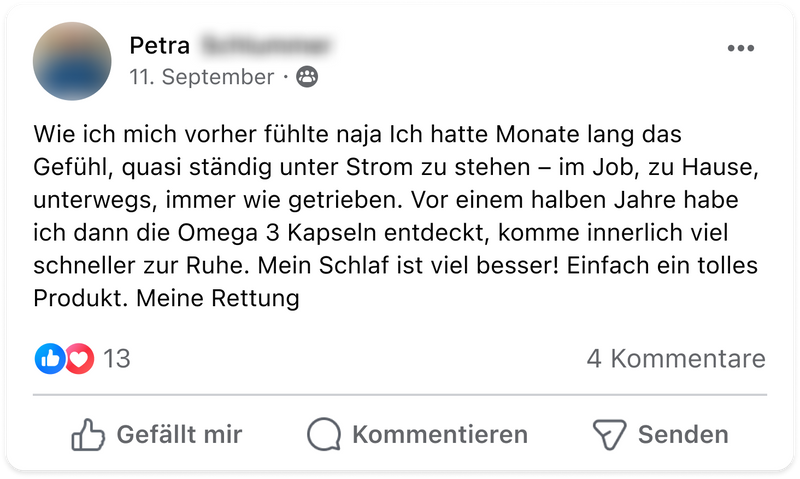Viewport: 800px width, 479px height.
Task: Open the post timestamp 11. September
Action: pos(201,77)
